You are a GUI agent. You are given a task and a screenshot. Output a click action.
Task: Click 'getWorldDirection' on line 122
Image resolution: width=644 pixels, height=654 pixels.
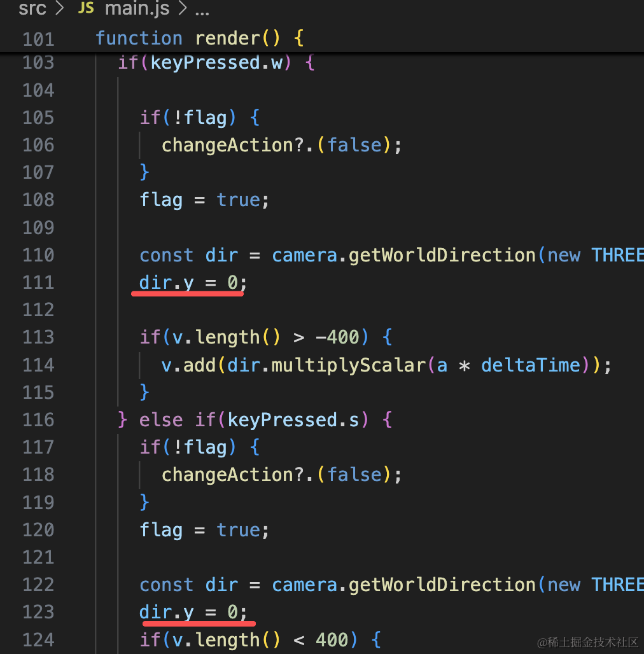point(442,585)
